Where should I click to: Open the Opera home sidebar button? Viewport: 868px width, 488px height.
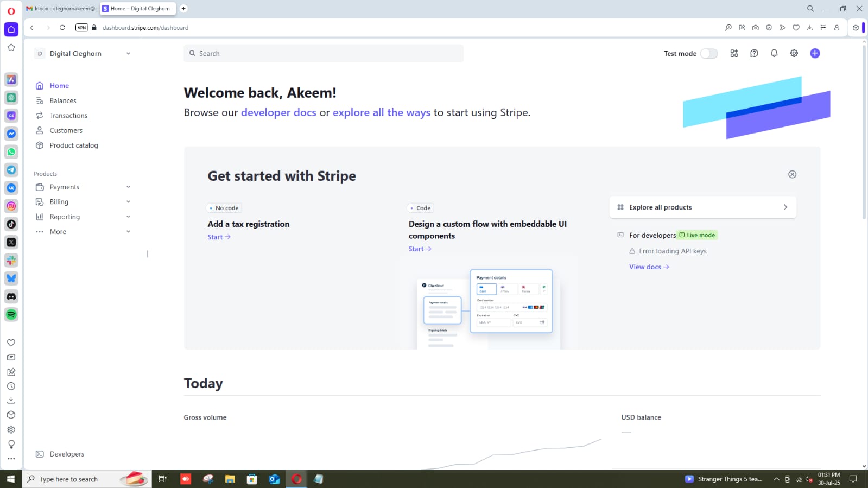(x=11, y=29)
